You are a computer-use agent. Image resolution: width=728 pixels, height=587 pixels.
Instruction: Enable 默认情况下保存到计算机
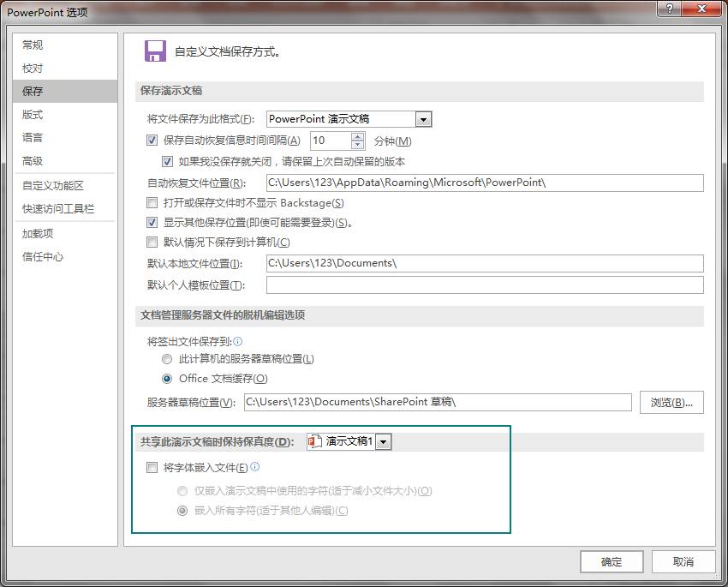click(x=152, y=242)
